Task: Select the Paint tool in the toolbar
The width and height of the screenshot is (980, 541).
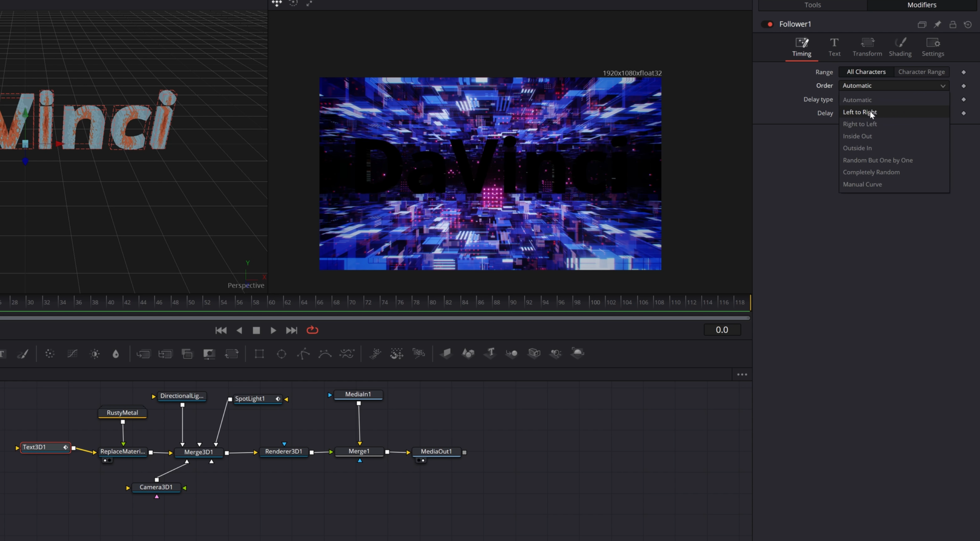Action: pos(23,353)
